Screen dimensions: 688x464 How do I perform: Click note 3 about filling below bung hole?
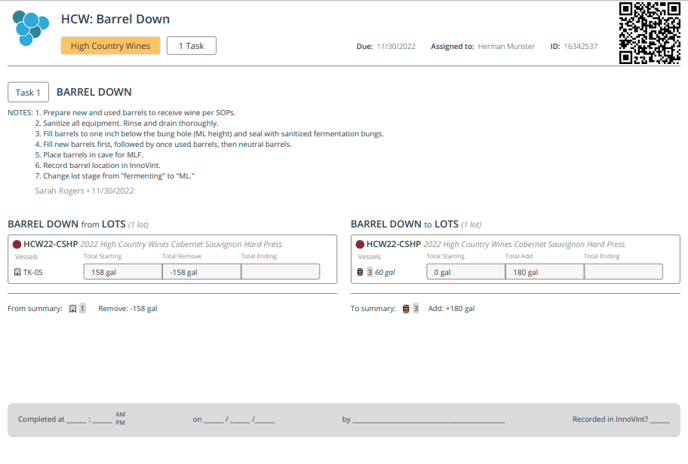pyautogui.click(x=209, y=134)
